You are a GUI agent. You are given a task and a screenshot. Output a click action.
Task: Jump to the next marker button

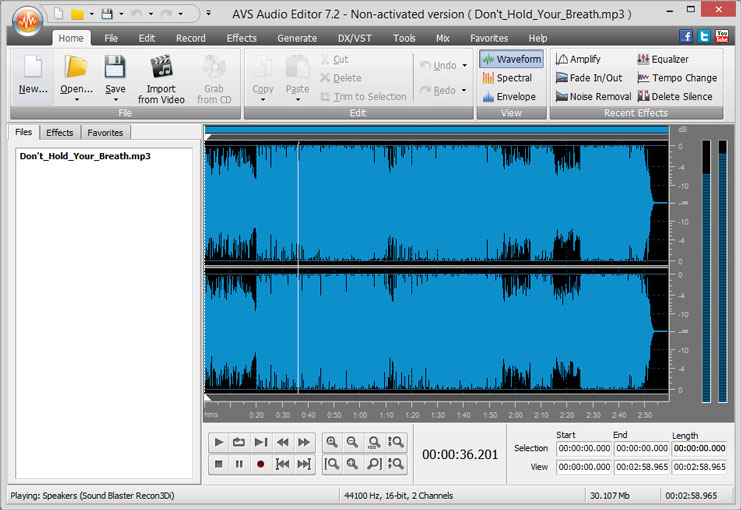pyautogui.click(x=304, y=464)
